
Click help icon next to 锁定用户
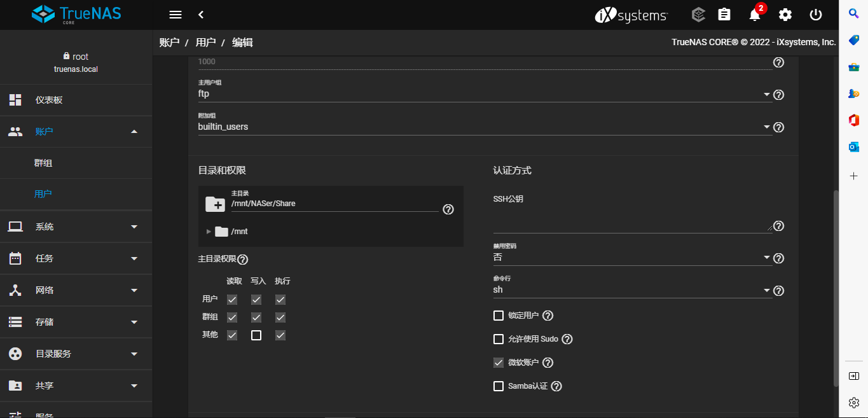click(x=548, y=316)
